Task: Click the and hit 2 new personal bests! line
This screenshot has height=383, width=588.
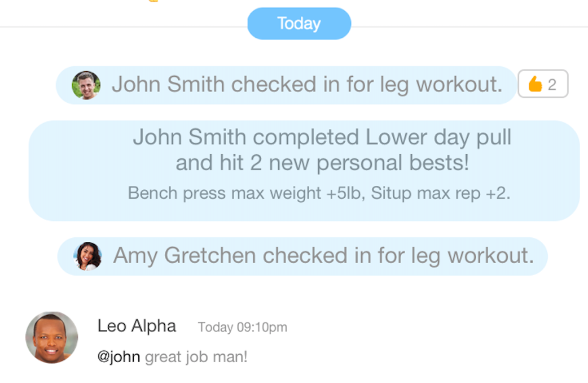Action: click(322, 163)
